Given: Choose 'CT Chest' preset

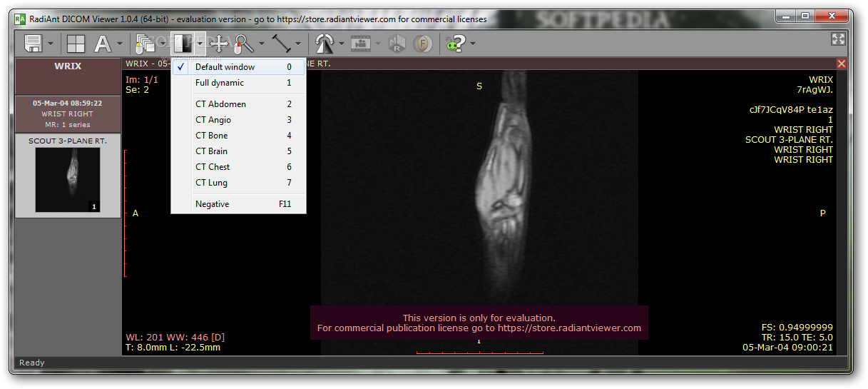Looking at the screenshot, I should tap(239, 167).
